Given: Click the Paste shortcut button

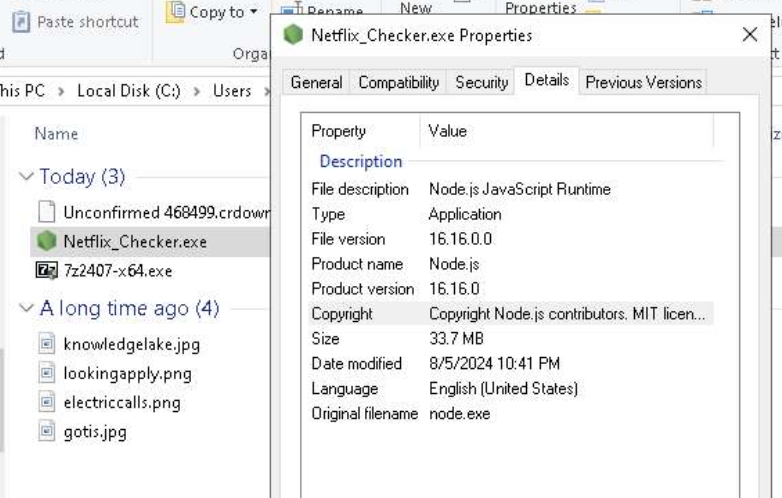Looking at the screenshot, I should [x=75, y=22].
